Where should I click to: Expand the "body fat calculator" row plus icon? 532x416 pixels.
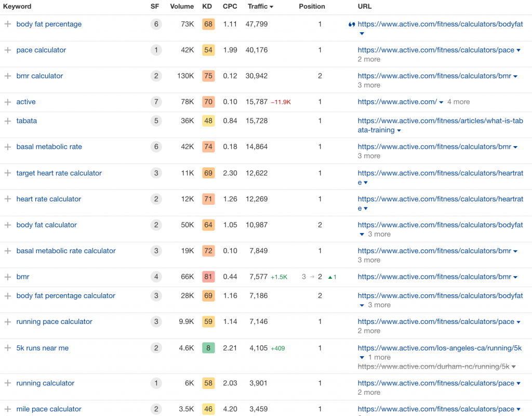[x=7, y=225]
